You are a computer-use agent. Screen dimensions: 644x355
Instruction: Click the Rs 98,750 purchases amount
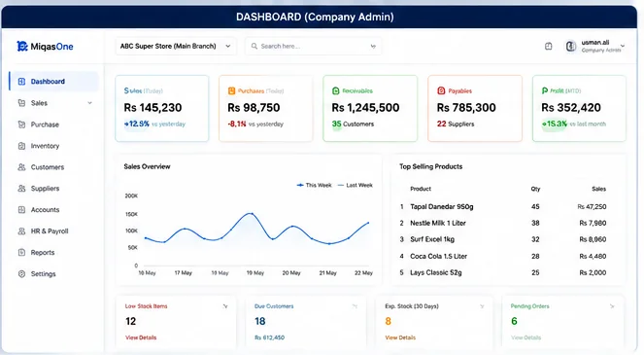(x=254, y=108)
